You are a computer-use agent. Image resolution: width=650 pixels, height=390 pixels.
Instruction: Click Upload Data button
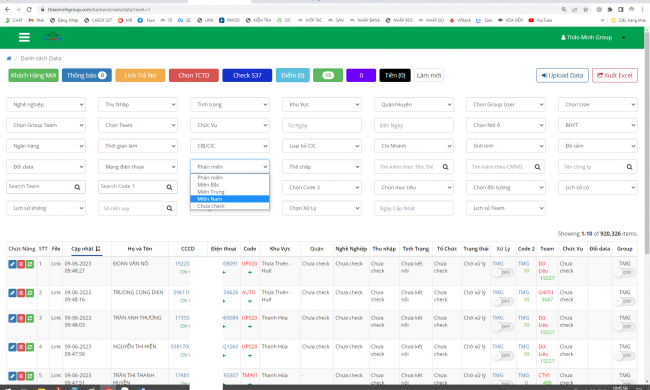tap(562, 75)
